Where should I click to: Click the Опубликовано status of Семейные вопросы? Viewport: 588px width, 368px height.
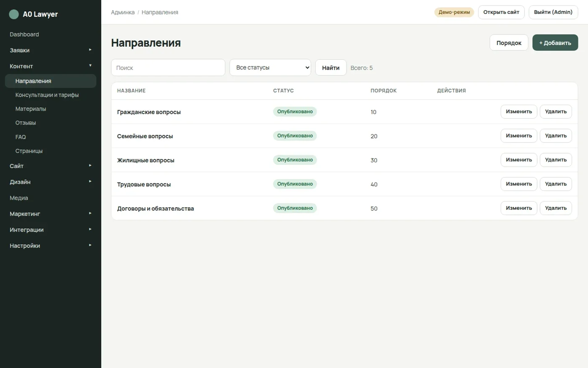click(295, 136)
